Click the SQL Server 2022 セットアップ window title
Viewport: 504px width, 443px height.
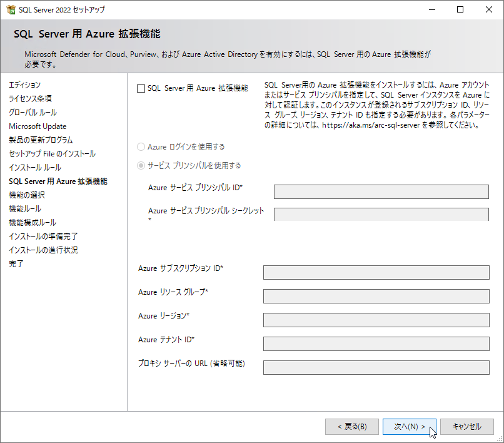62,10
